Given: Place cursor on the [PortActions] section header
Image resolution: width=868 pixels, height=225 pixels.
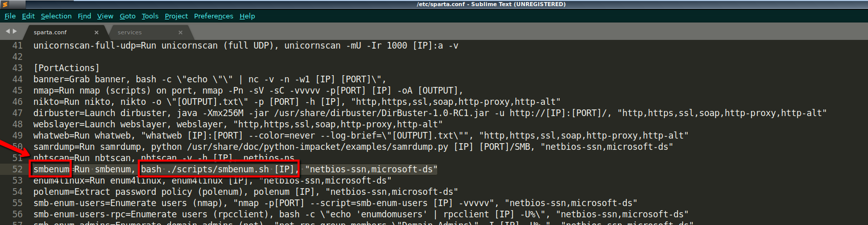Looking at the screenshot, I should coord(67,68).
